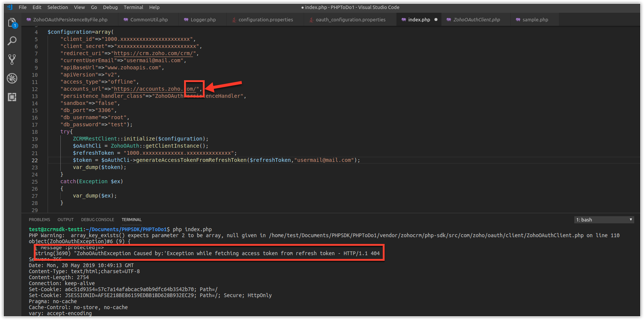Click $configuration=array( on line 4
This screenshot has width=644, height=320.
[x=81, y=32]
